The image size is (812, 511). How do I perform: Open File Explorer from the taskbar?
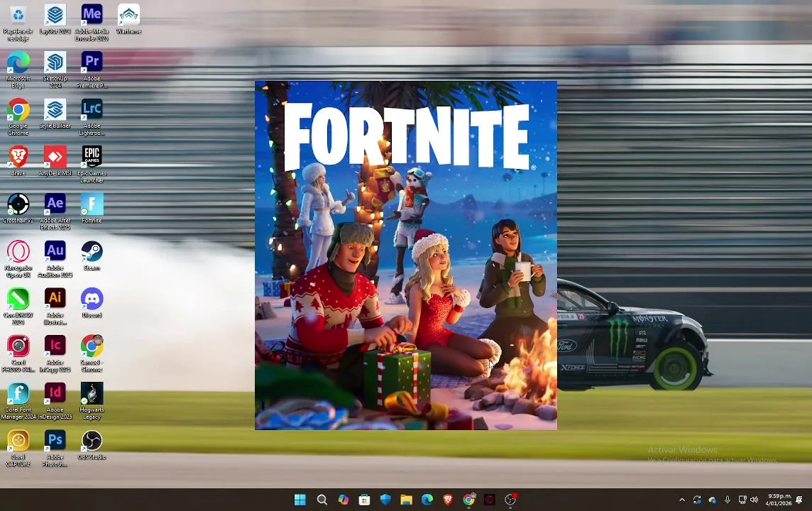click(407, 500)
